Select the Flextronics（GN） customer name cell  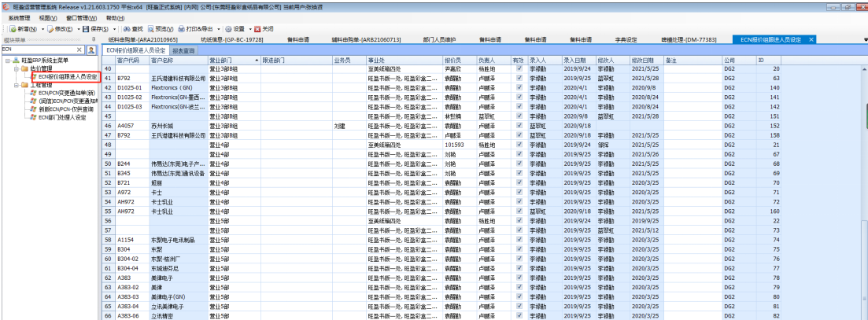(177, 88)
